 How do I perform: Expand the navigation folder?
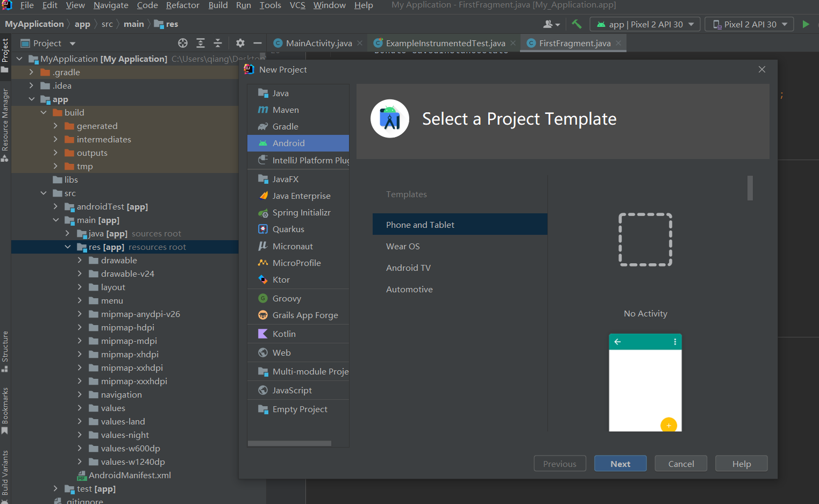point(80,394)
